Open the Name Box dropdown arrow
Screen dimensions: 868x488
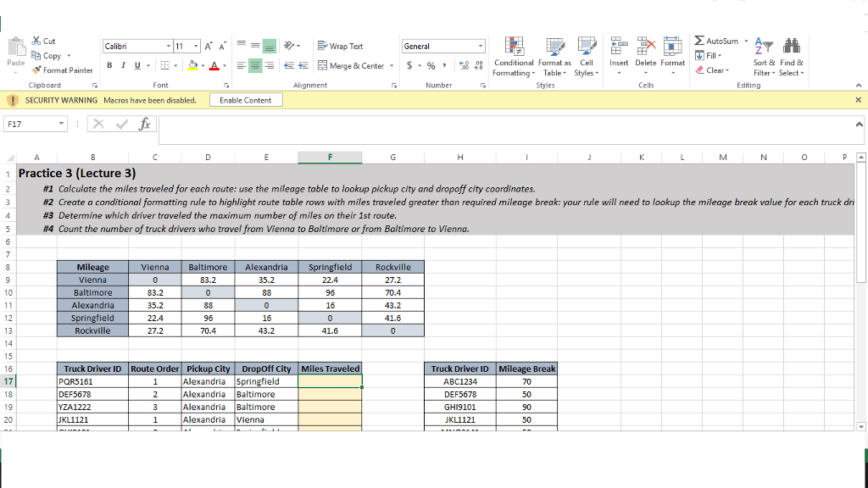tap(62, 124)
